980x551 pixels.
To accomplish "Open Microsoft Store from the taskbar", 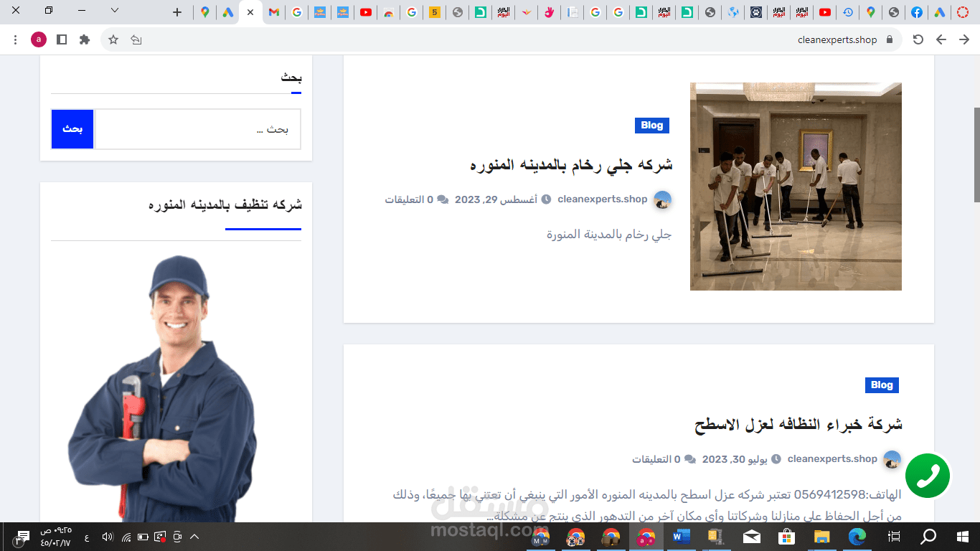I will 787,537.
